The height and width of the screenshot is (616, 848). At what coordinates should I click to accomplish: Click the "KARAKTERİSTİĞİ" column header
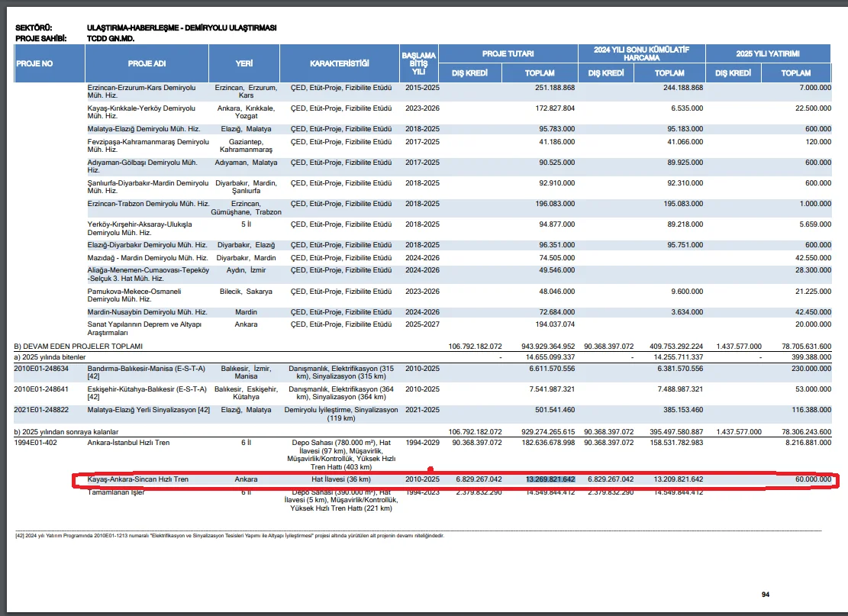click(x=340, y=63)
